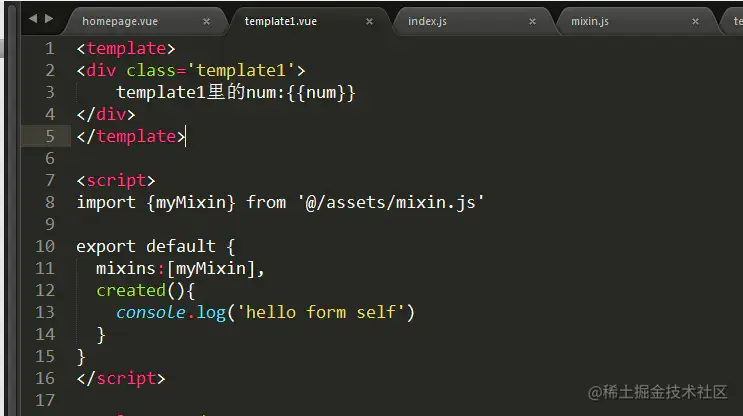Select the template1.vue tab
Image resolution: width=743 pixels, height=416 pixels.
pos(281,21)
